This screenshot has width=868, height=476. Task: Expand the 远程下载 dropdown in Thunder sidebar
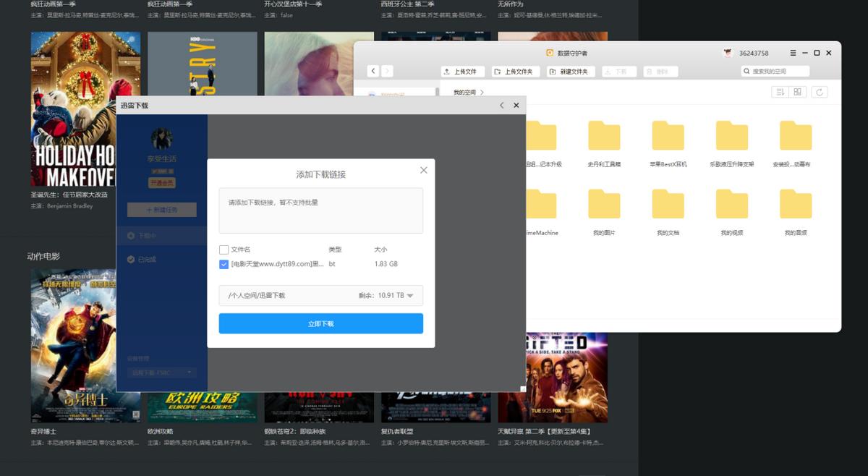[x=161, y=373]
